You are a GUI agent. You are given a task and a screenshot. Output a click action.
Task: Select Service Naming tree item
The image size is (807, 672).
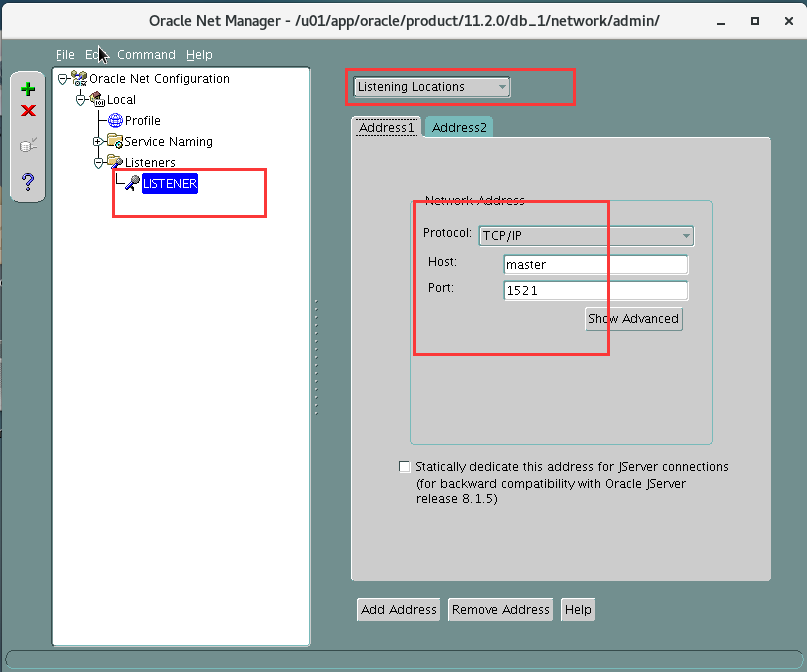(x=168, y=142)
